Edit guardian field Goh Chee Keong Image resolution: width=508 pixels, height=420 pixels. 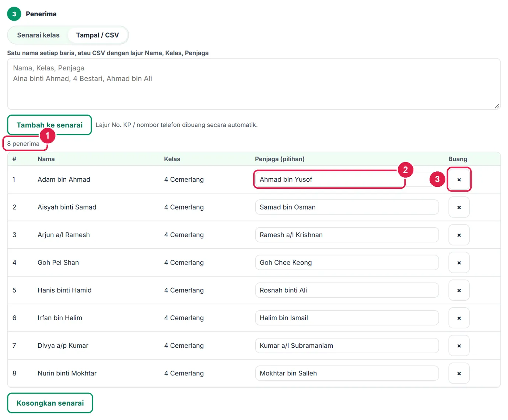click(347, 262)
